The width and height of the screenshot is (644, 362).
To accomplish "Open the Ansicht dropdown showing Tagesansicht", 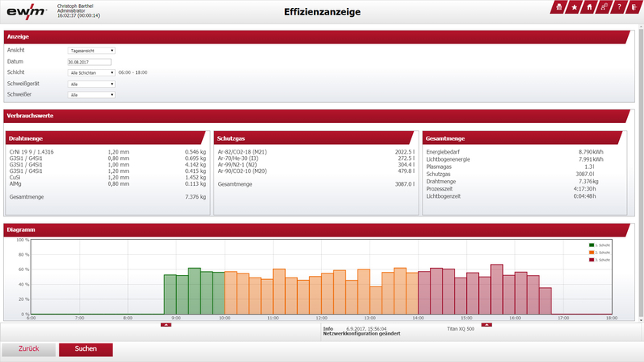I will 92,51.
